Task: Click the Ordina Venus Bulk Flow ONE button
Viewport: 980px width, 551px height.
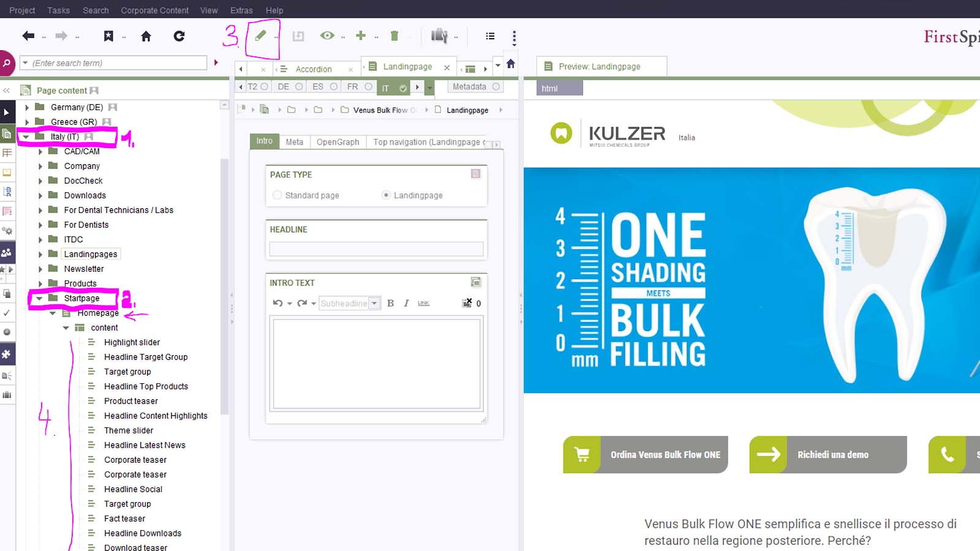Action: click(665, 454)
